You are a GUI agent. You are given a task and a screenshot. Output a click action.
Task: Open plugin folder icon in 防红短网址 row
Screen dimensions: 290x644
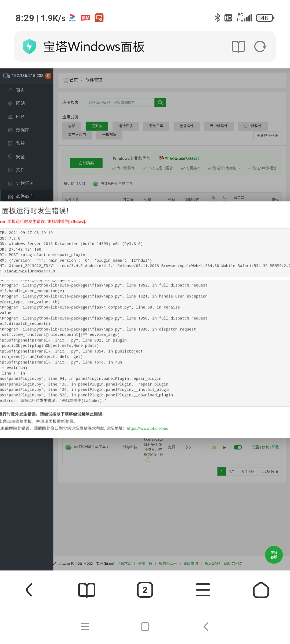214,447
